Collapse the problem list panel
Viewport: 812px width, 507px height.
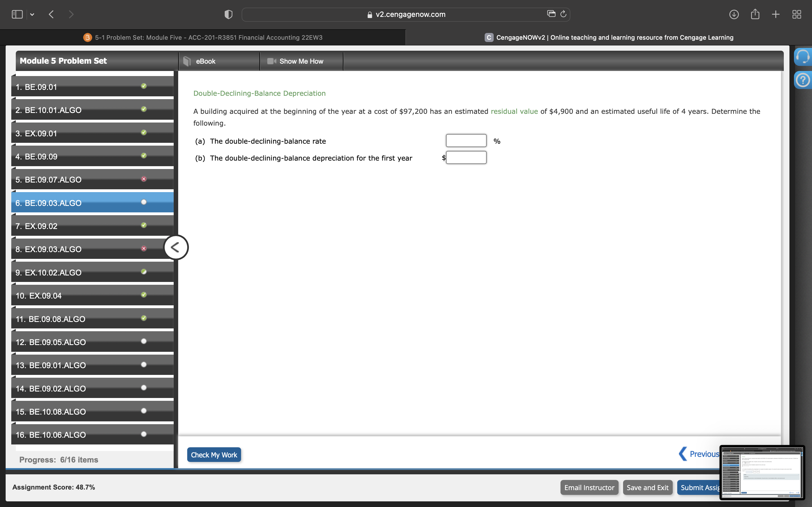(x=176, y=247)
